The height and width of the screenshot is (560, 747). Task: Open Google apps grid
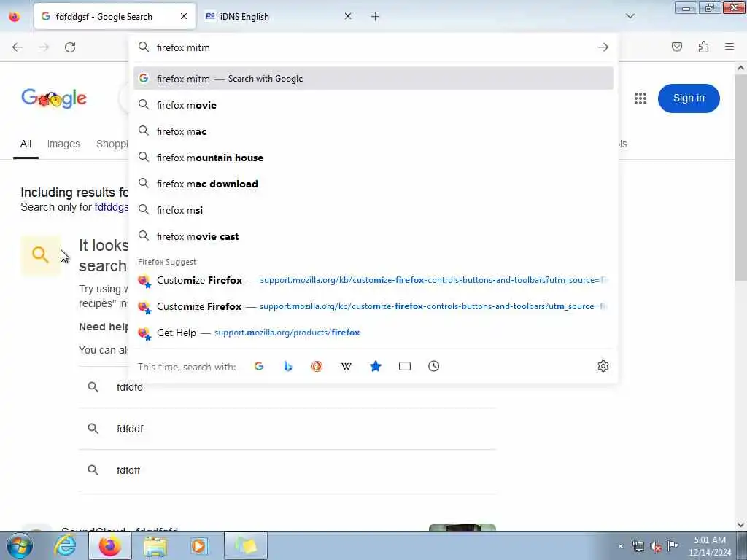(640, 98)
